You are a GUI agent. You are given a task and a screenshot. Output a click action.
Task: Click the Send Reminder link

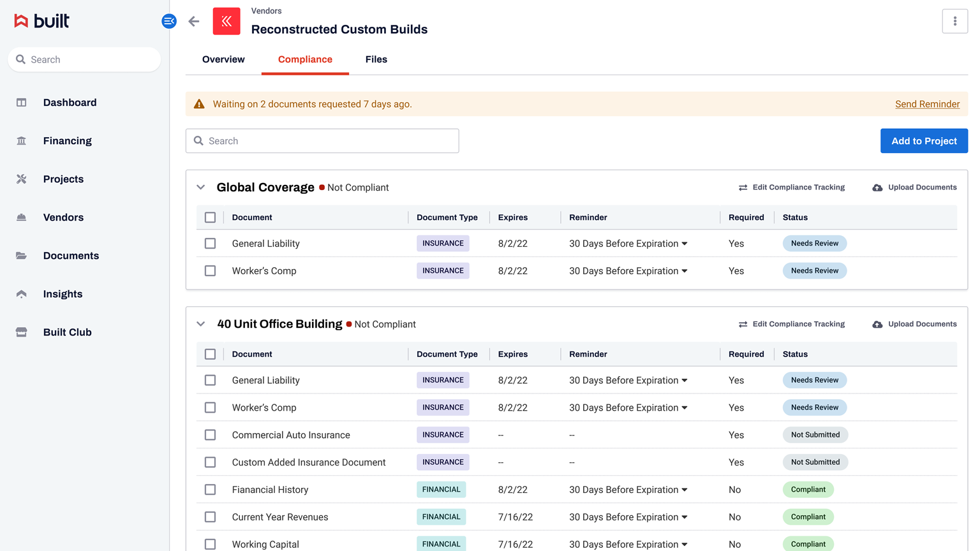point(927,104)
